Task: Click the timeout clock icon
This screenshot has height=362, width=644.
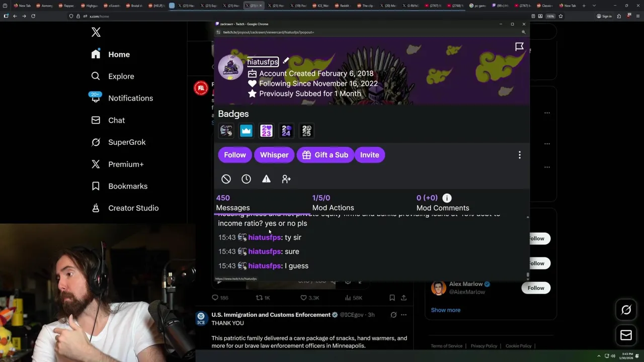Action: click(246, 179)
